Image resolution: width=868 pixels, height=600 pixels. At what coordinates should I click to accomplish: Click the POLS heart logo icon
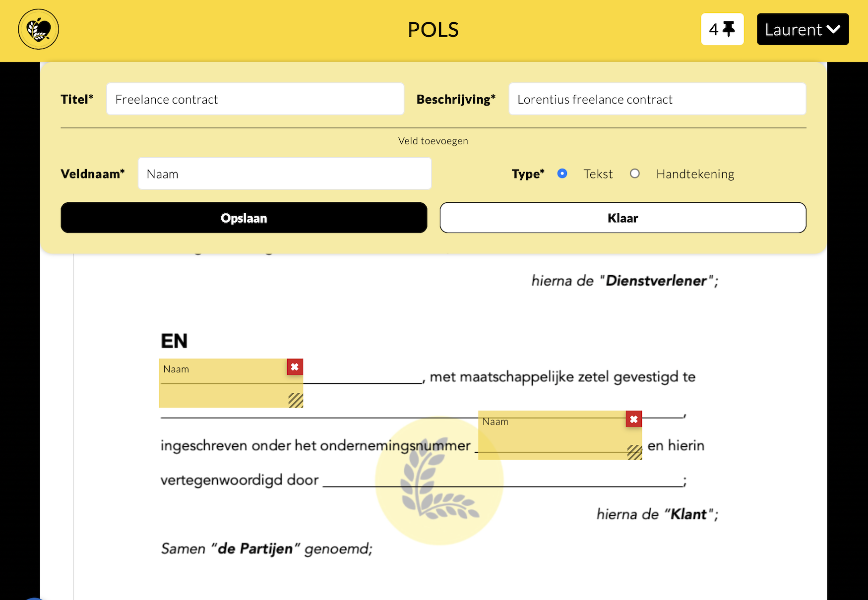pyautogui.click(x=39, y=29)
